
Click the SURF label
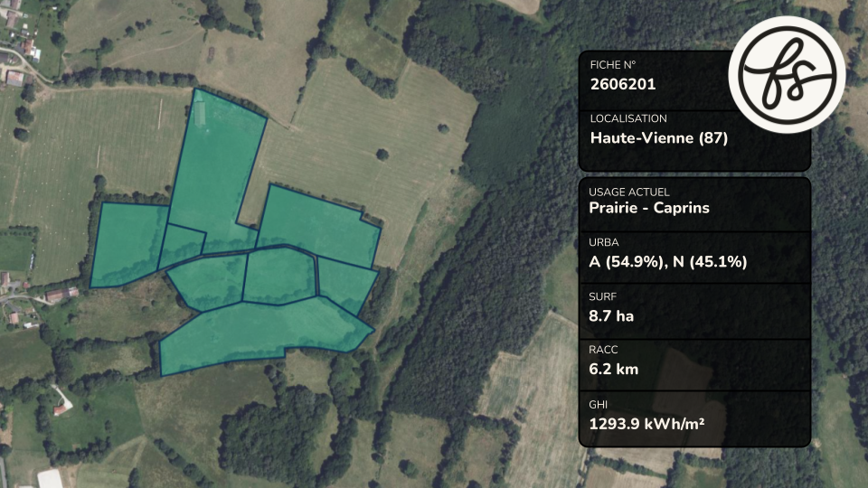(602, 296)
